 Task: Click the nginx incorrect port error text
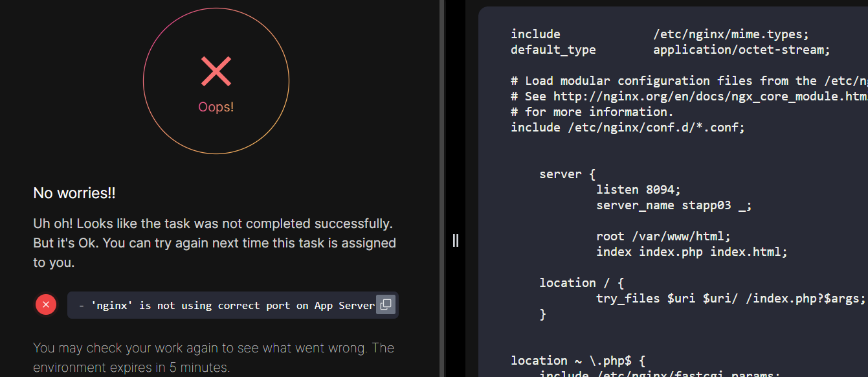point(227,305)
